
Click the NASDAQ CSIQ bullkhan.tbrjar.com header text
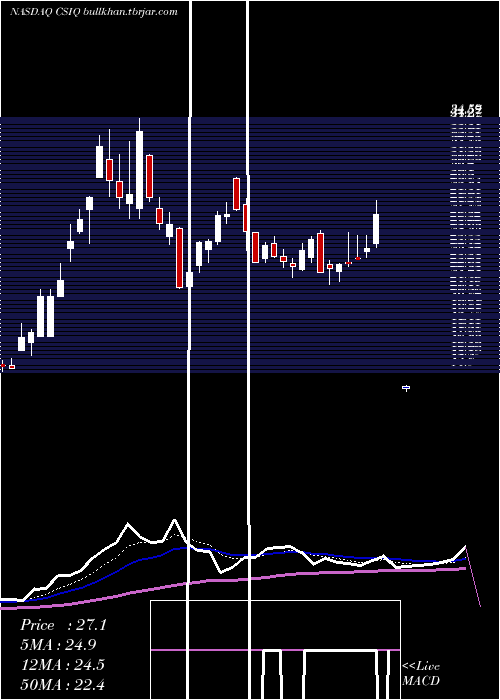click(x=94, y=12)
